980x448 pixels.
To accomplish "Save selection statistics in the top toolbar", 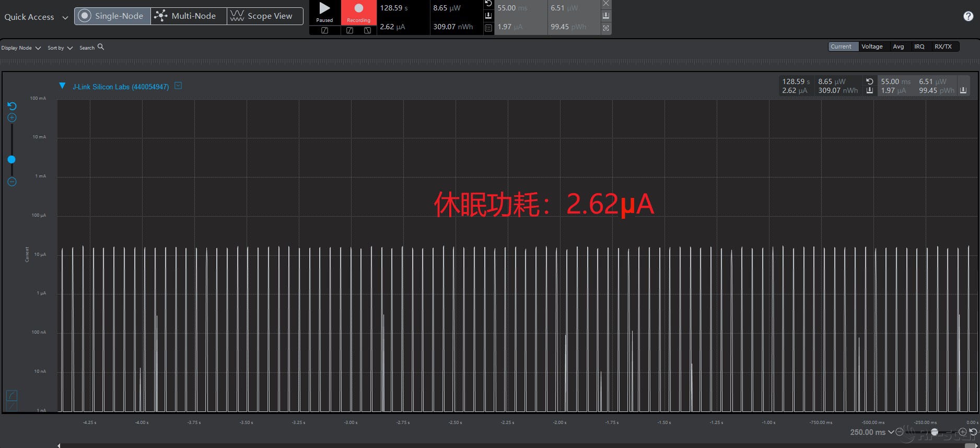I will coord(606,16).
